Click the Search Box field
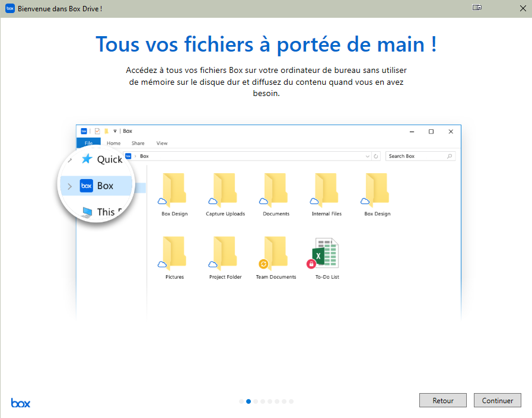Image resolution: width=532 pixels, height=418 pixels. 420,156
